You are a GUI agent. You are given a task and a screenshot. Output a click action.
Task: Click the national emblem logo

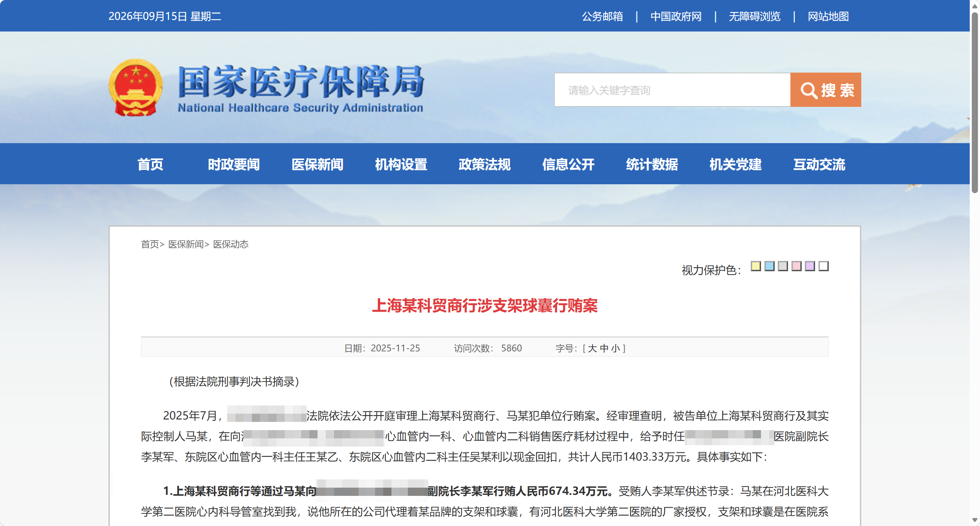pyautogui.click(x=136, y=88)
